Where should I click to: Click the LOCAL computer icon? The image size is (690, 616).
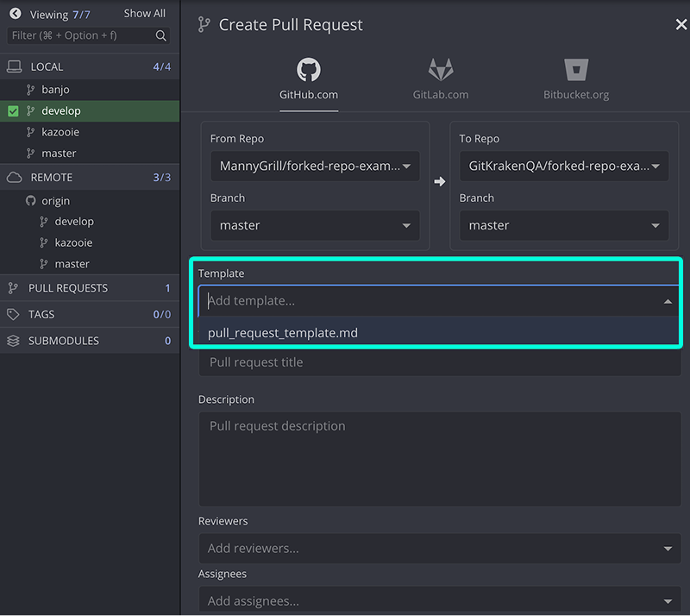point(16,66)
